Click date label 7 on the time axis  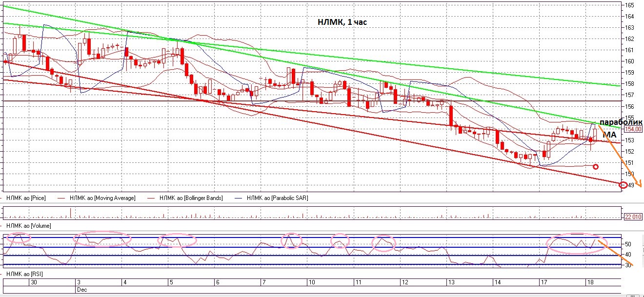pos(263,282)
